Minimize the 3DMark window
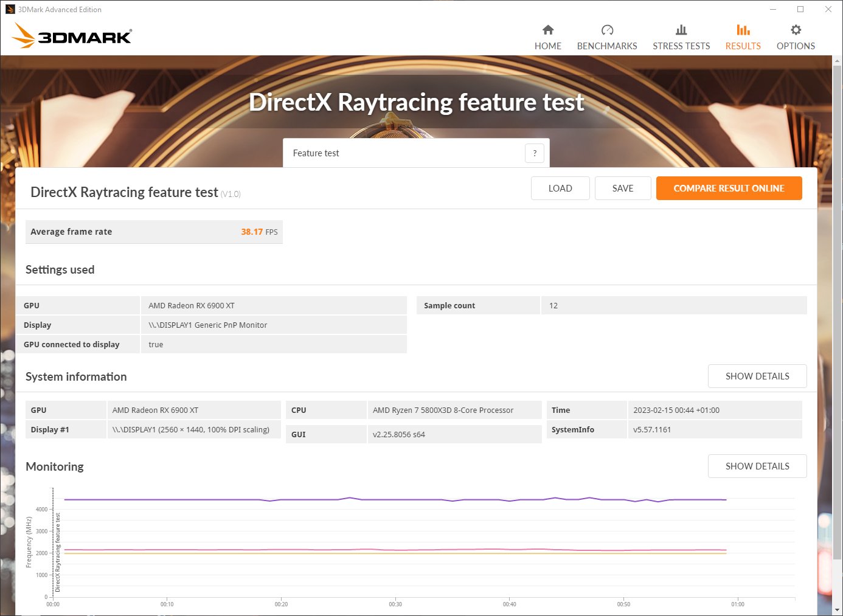Viewport: 843px width, 616px height. click(773, 9)
